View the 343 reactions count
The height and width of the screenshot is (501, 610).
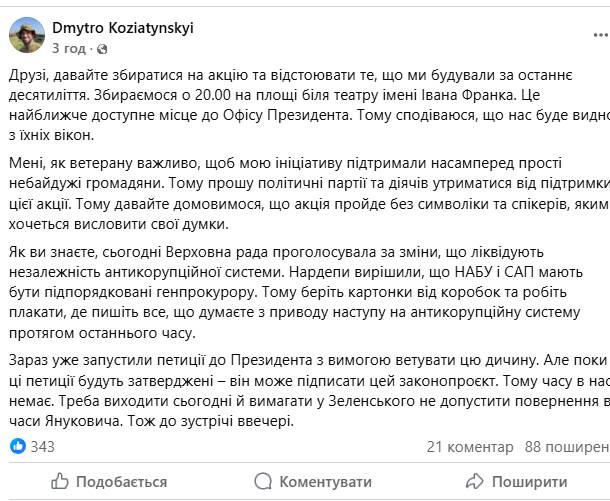(43, 447)
